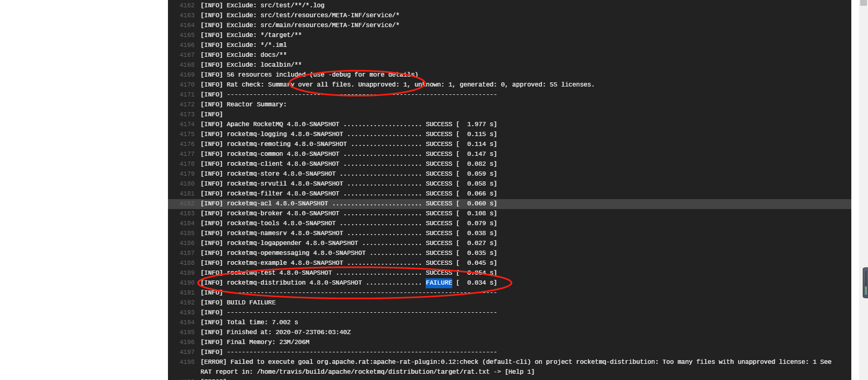Click 'rocketmq-namesrv 4.8.0-SNAPSHOT' row
The width and height of the screenshot is (868, 380).
click(x=348, y=233)
